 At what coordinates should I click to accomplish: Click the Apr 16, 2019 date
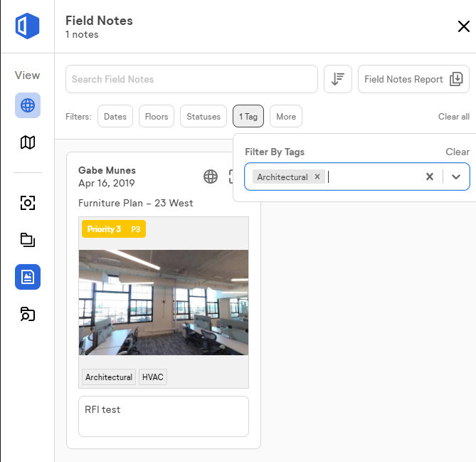pyautogui.click(x=106, y=183)
